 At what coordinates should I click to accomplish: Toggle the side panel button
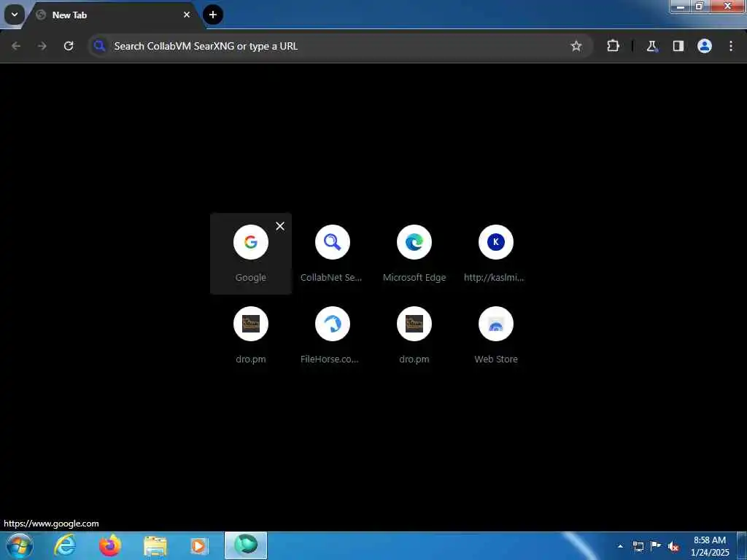point(678,46)
